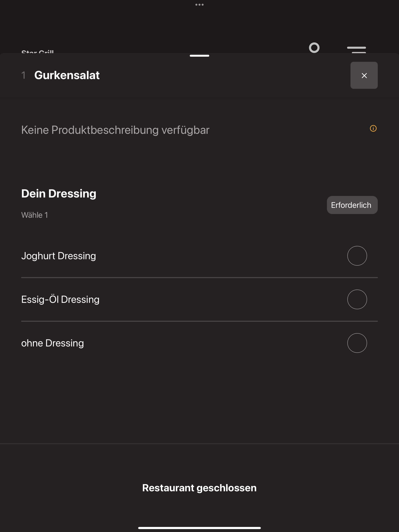Tap the circular search icon in header
The height and width of the screenshot is (532, 399).
(x=314, y=48)
